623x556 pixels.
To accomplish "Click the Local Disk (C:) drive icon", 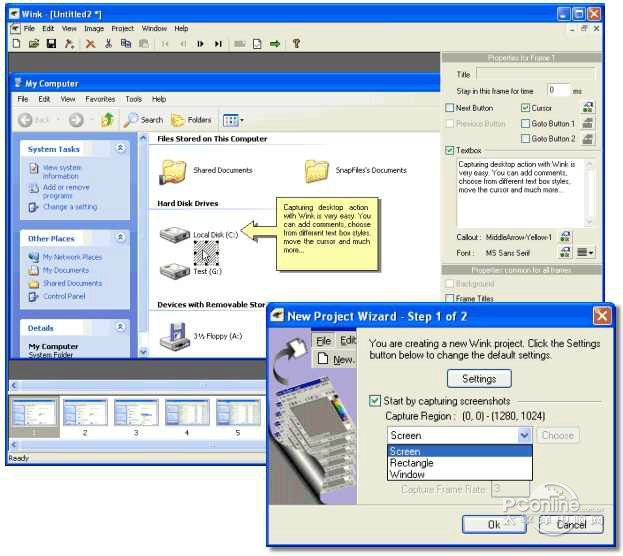I will click(175, 235).
